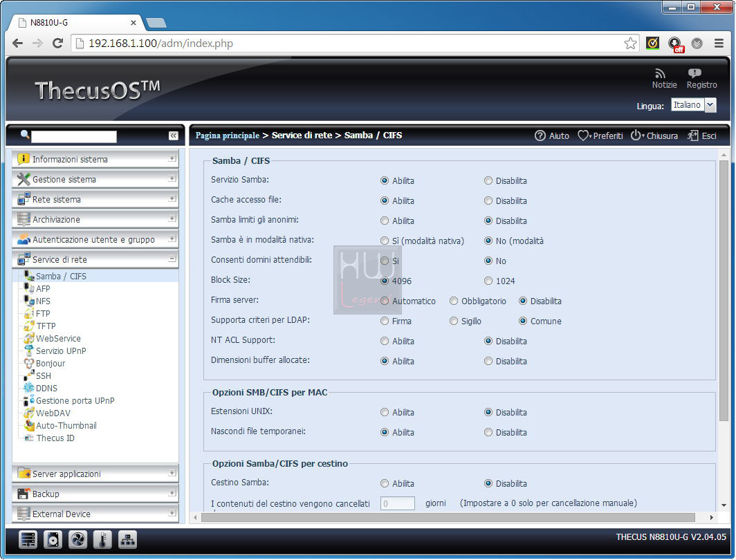Open the Chrome menu hamburger icon

pos(719,43)
